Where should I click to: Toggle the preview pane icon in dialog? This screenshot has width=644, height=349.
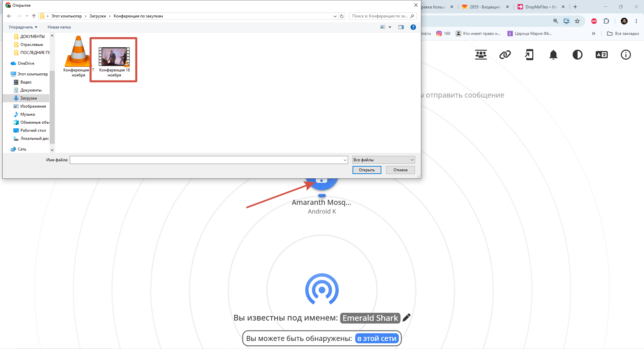coord(401,27)
